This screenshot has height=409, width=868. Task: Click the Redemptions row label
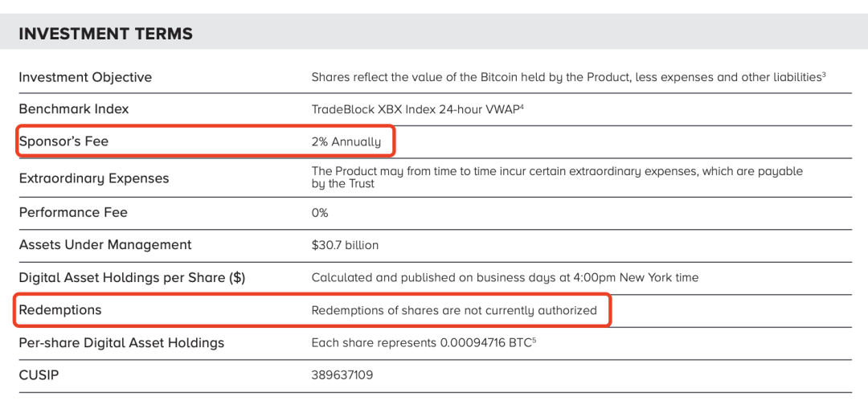(60, 309)
